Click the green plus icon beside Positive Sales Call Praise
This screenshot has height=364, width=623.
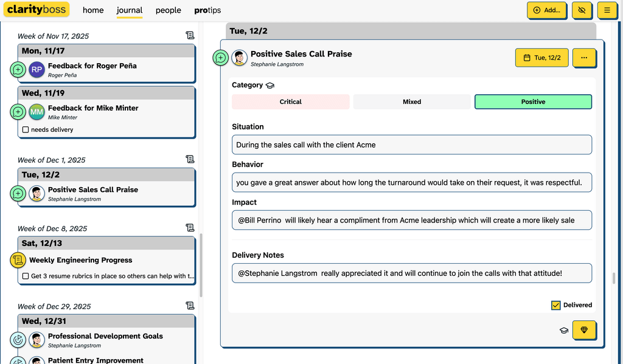point(18,193)
